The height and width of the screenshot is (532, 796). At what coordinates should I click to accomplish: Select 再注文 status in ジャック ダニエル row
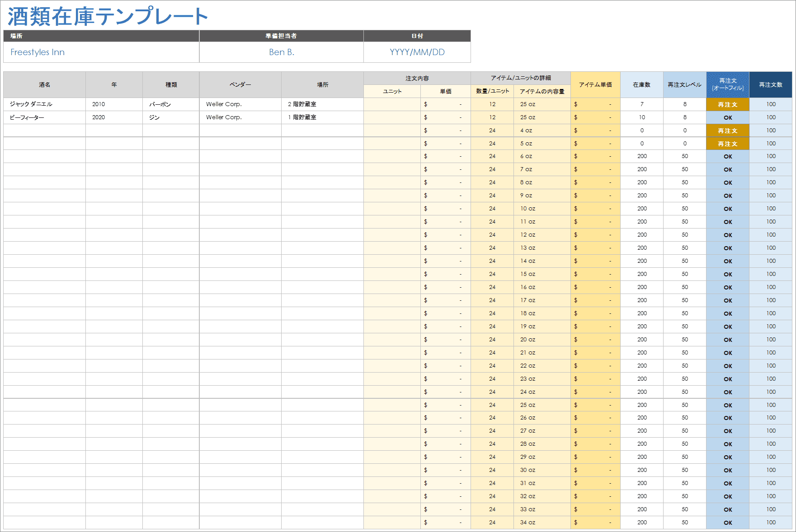pyautogui.click(x=728, y=104)
